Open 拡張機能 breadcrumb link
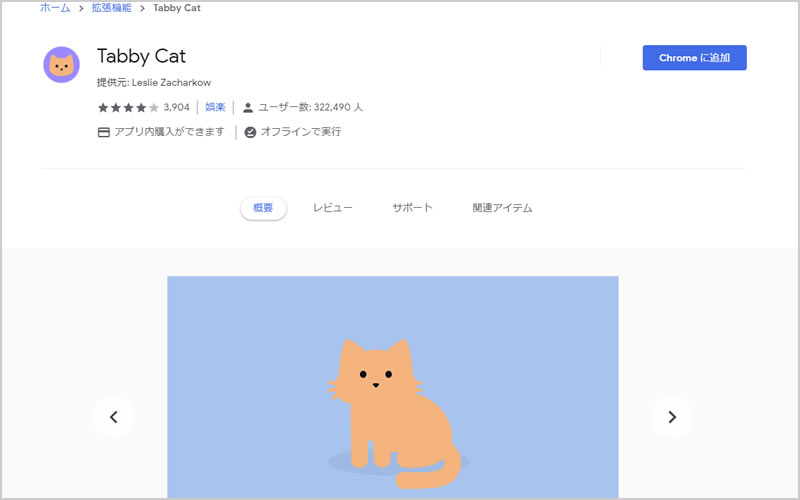Viewport: 800px width, 500px height. 112,8
